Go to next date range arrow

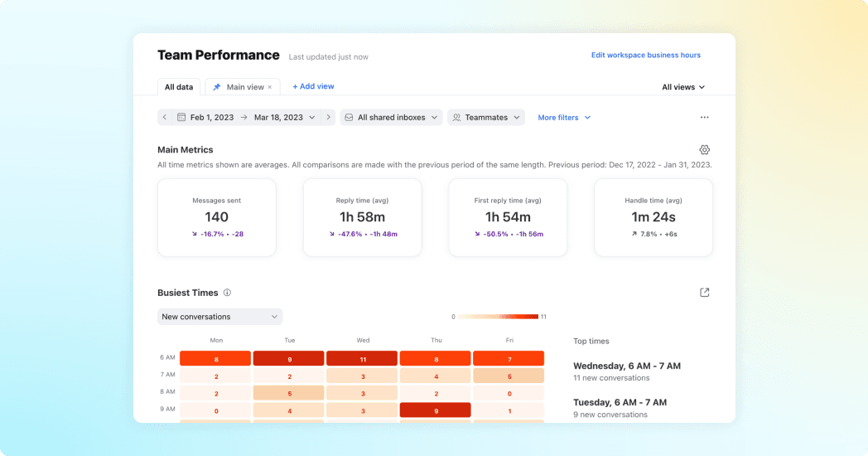pyautogui.click(x=328, y=118)
